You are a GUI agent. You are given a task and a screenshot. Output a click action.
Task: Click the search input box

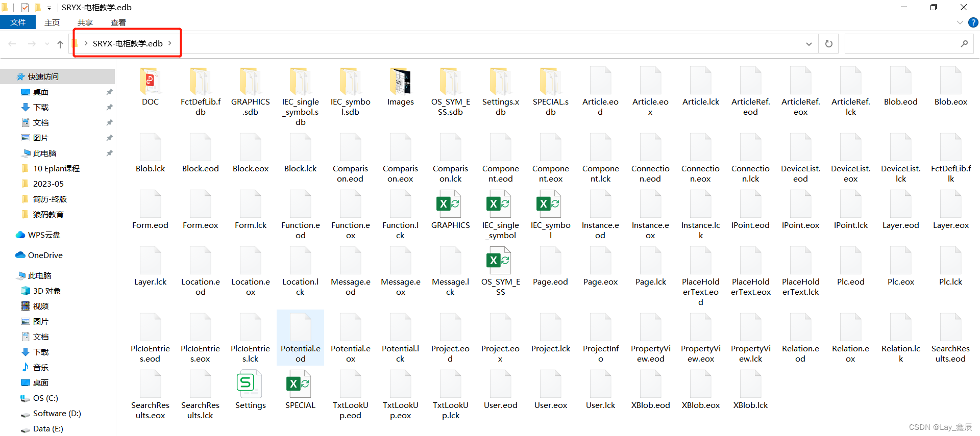point(902,44)
